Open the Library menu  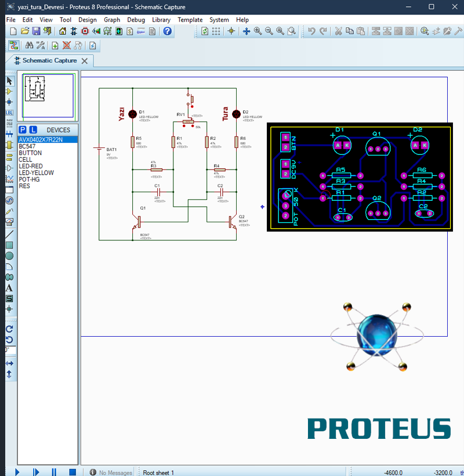[161, 19]
